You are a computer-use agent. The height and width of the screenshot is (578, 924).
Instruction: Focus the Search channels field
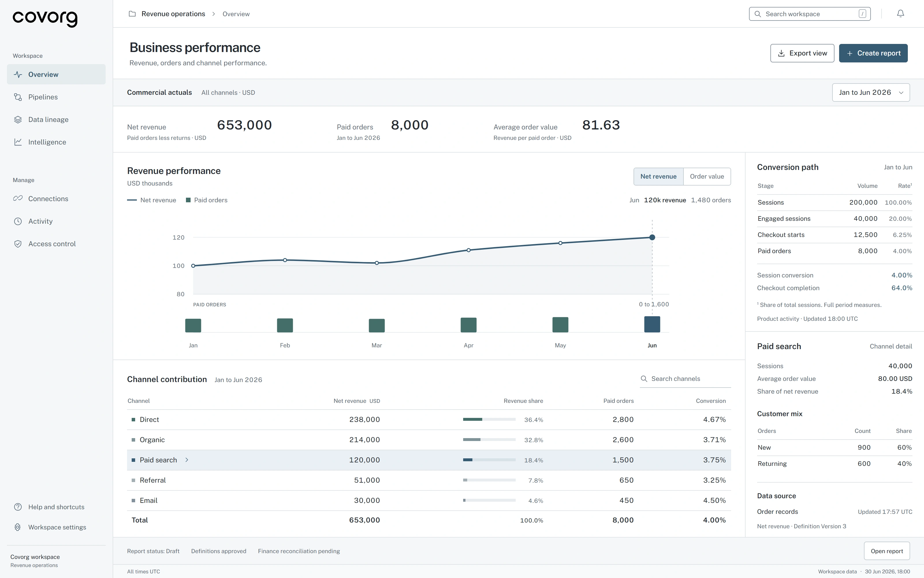[685, 379]
